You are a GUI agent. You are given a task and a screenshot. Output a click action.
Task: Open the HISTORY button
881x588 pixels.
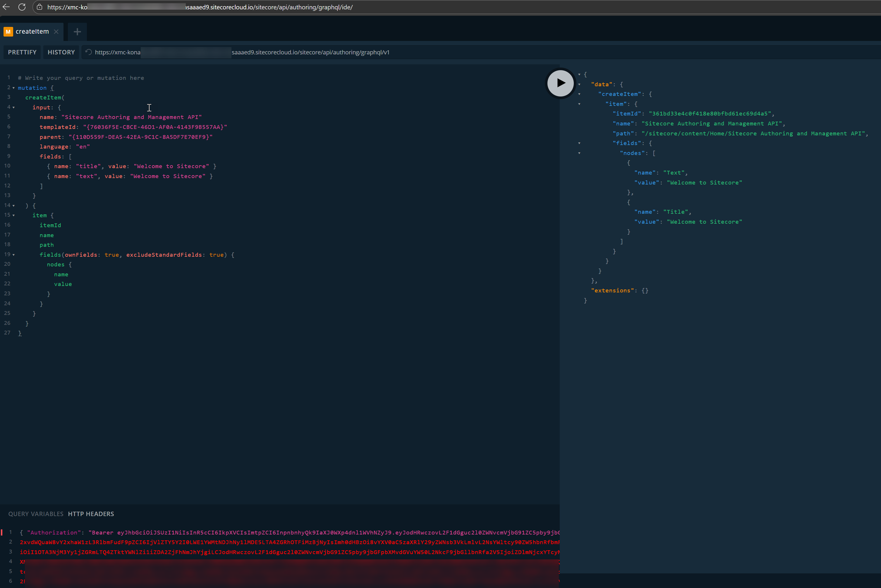61,52
